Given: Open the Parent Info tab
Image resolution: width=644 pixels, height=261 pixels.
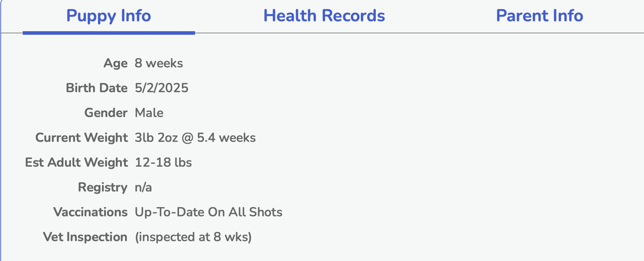Looking at the screenshot, I should 540,16.
